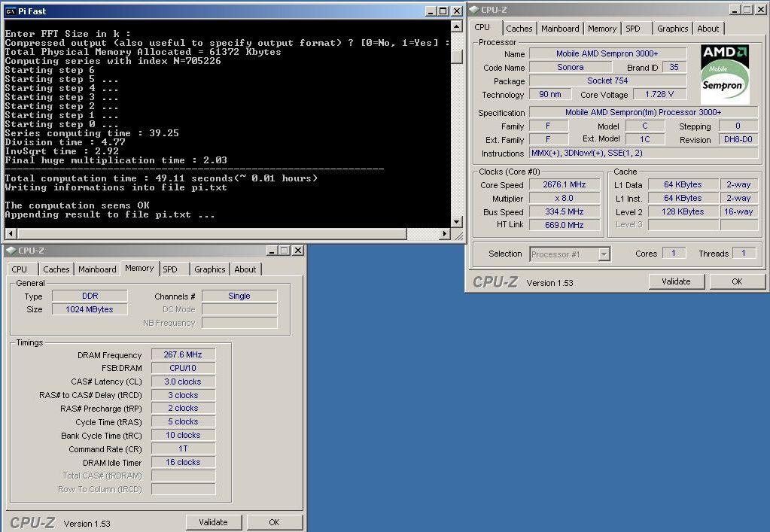Screen dimensions: 770x532
Task: Minimize the memory CPU-Z window
Action: click(272, 251)
